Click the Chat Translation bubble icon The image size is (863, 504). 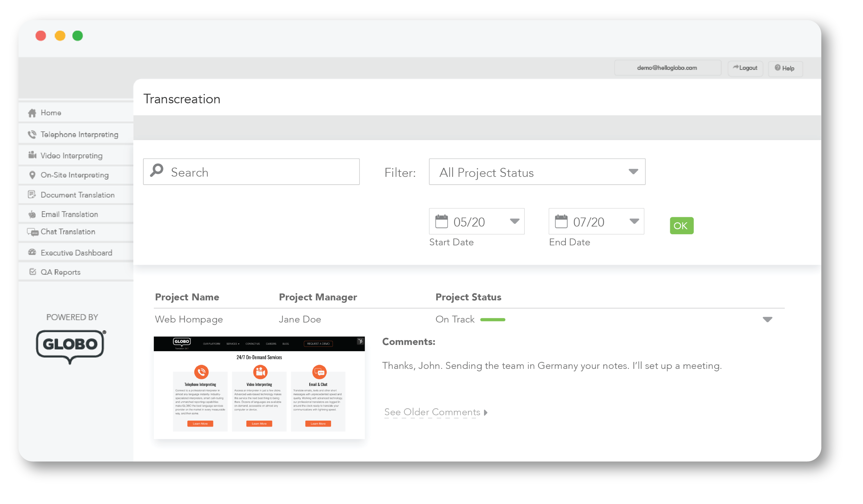pyautogui.click(x=33, y=232)
